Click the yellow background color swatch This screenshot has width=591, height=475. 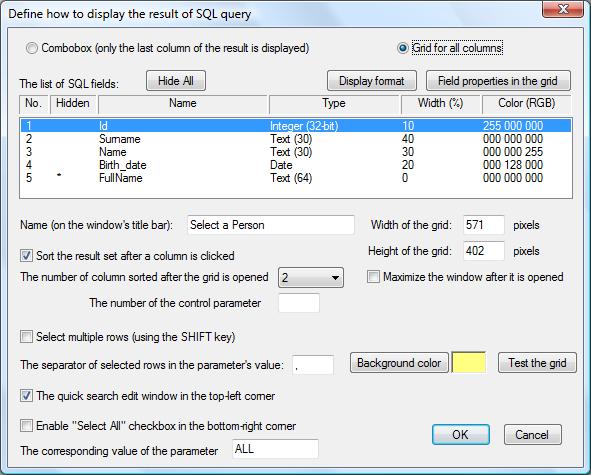469,363
